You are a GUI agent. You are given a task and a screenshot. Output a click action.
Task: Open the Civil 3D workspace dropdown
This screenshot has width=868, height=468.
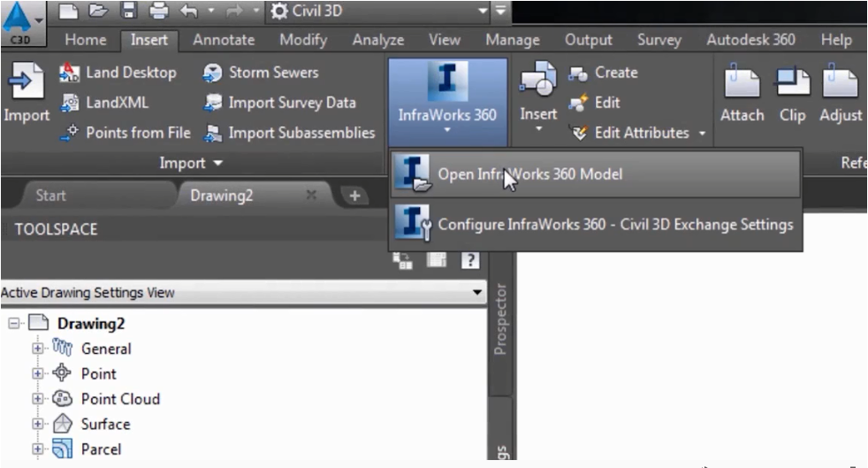[x=378, y=12]
